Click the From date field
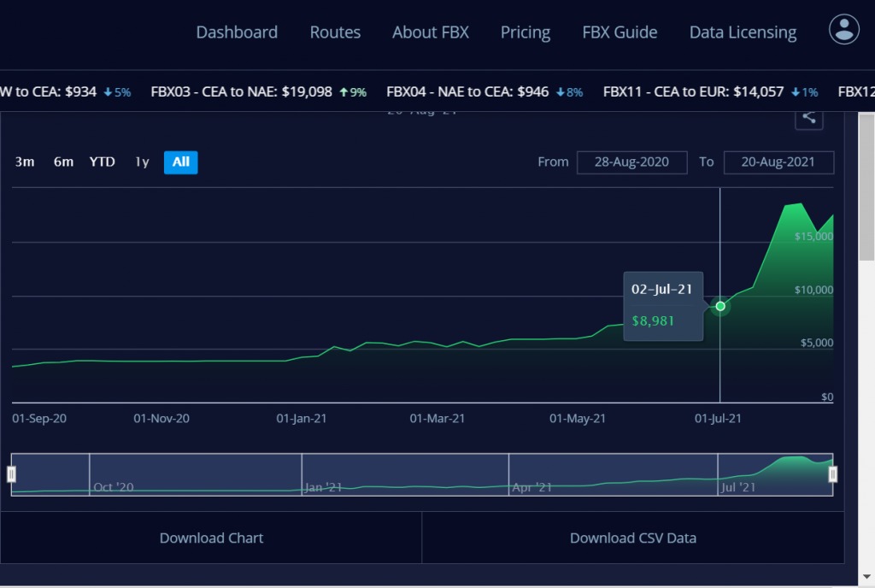The image size is (875, 588). 631,162
